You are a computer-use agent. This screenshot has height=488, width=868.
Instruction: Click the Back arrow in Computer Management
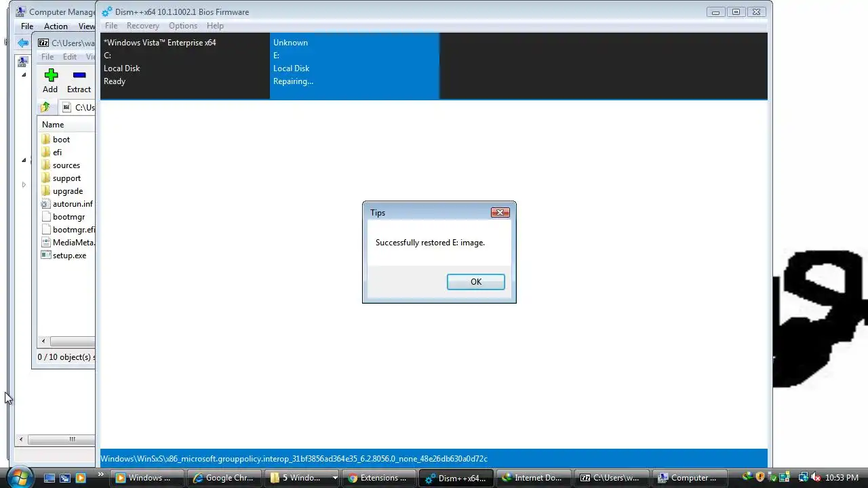[x=23, y=43]
